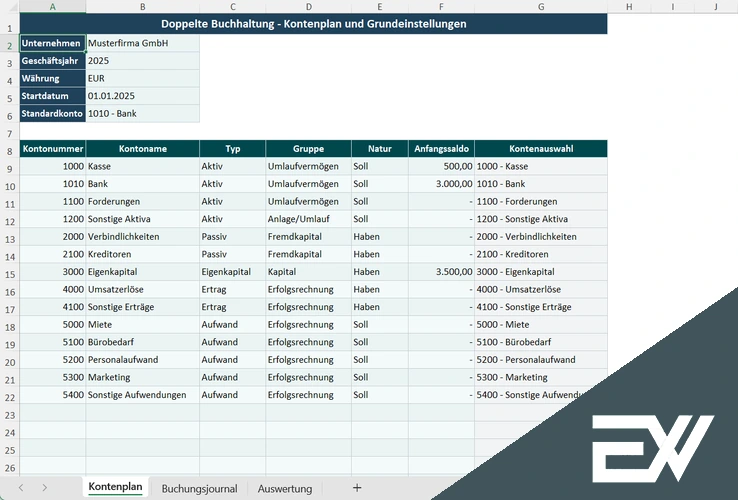
Task: Select the Sonstige Erträge name cell
Action: point(143,307)
